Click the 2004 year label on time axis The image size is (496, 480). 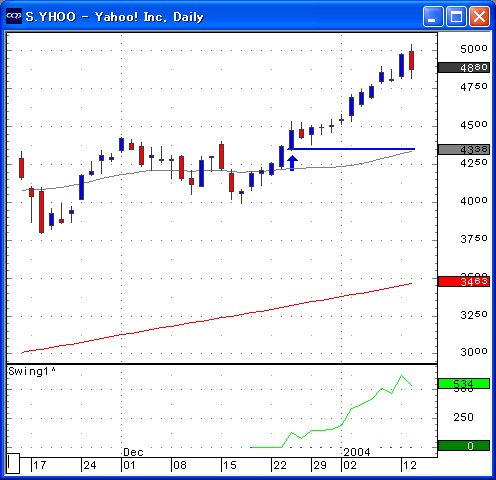click(x=357, y=452)
